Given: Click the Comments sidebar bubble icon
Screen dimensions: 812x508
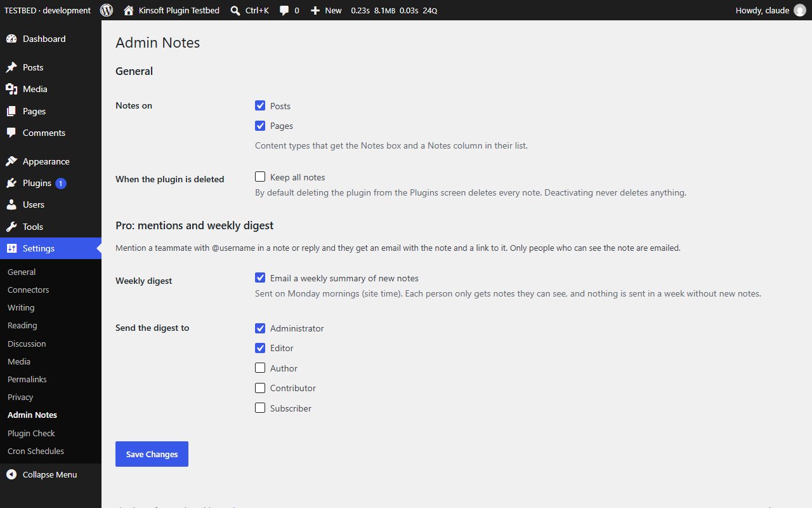Looking at the screenshot, I should (x=11, y=133).
